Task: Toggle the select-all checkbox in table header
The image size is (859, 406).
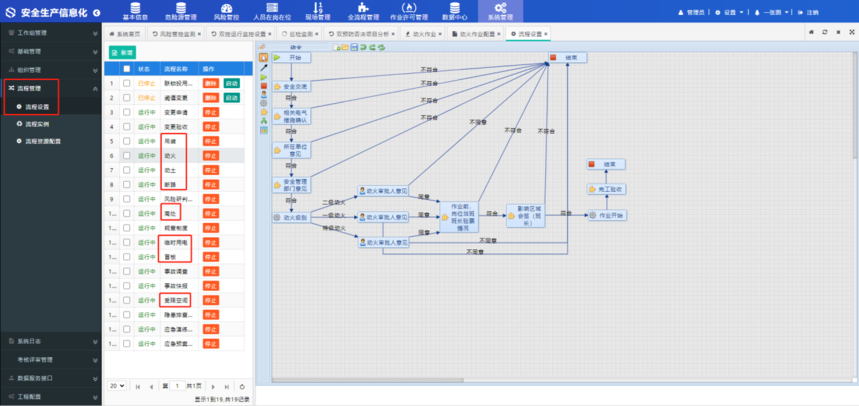Action: click(x=126, y=68)
